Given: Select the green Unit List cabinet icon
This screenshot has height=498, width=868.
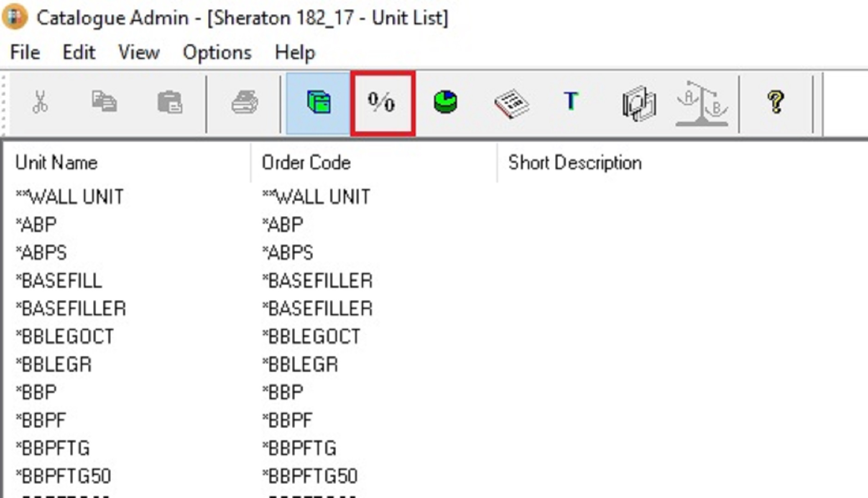Looking at the screenshot, I should coord(318,102).
